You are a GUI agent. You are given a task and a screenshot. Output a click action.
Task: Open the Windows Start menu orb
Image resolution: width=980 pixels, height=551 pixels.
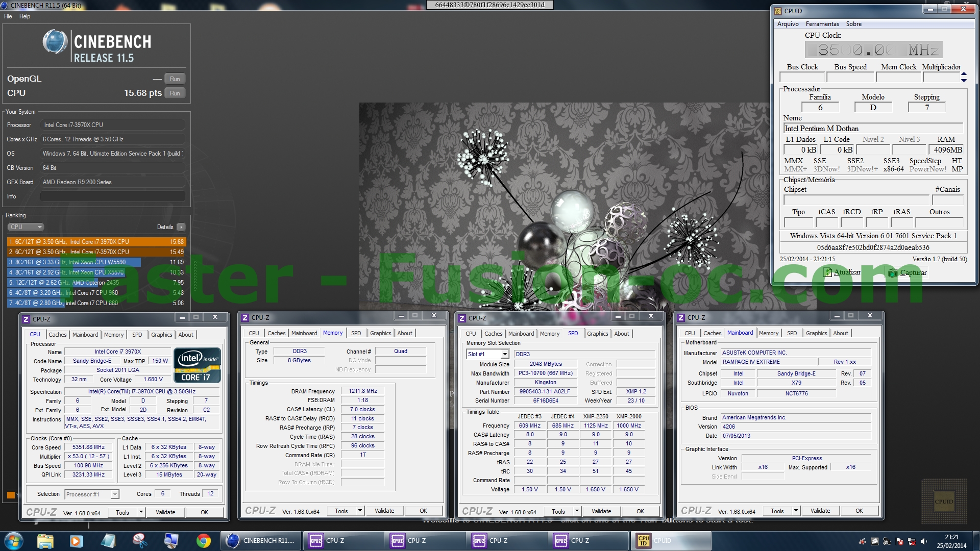14,541
